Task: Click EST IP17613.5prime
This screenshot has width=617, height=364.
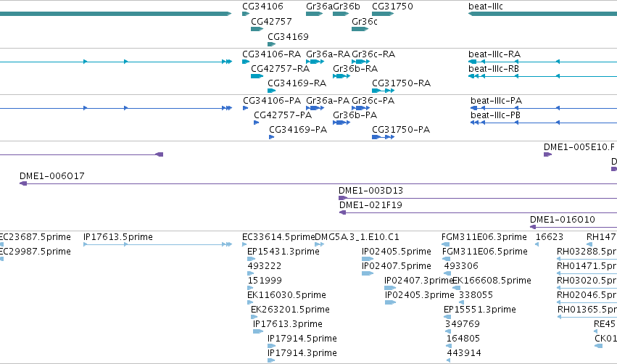Action: (x=117, y=237)
